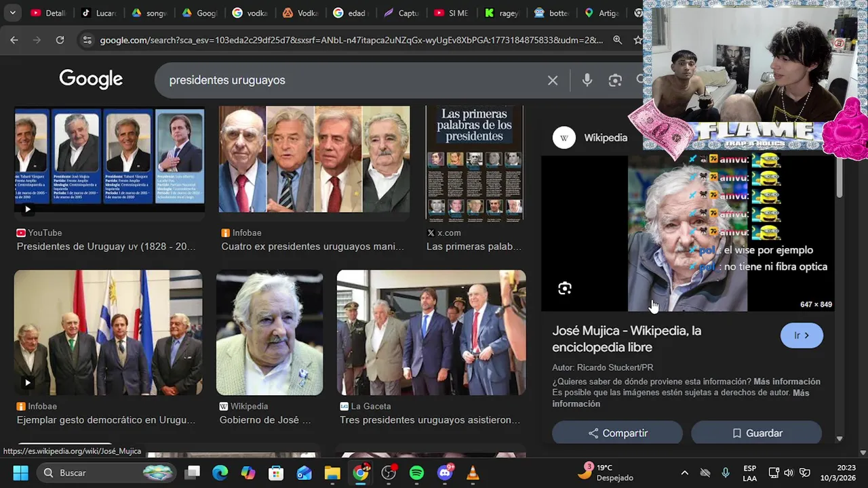Click 'Cuatro ex presidentes uruguayos' title
Viewport: 868px width, 488px height.
coord(313,247)
